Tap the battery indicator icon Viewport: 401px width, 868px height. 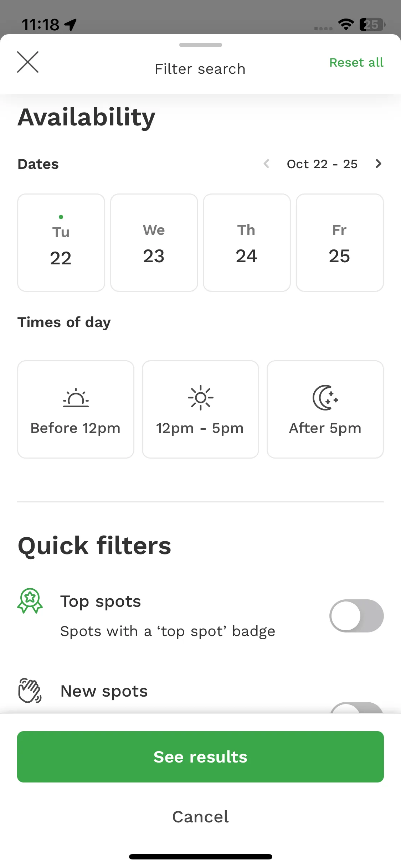click(x=372, y=25)
